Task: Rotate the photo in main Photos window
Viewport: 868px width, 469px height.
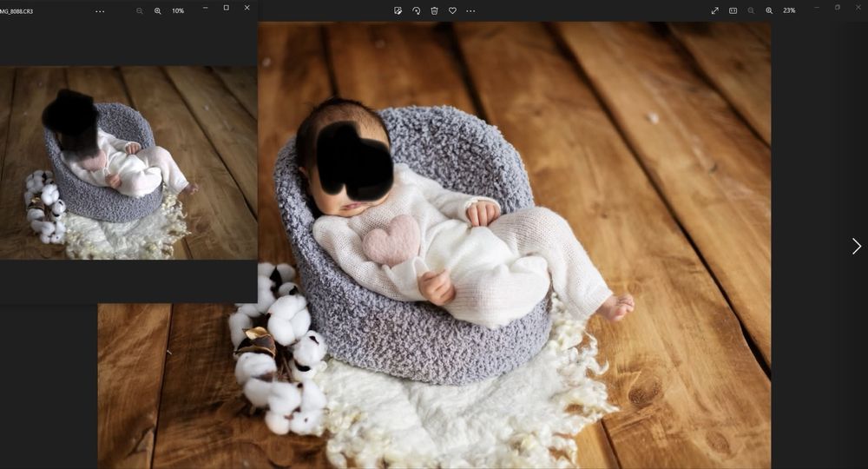Action: tap(416, 10)
